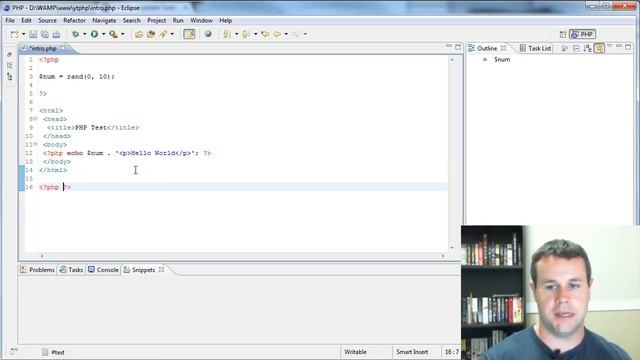Click the Save toolbar icon

pyautogui.click(x=33, y=34)
